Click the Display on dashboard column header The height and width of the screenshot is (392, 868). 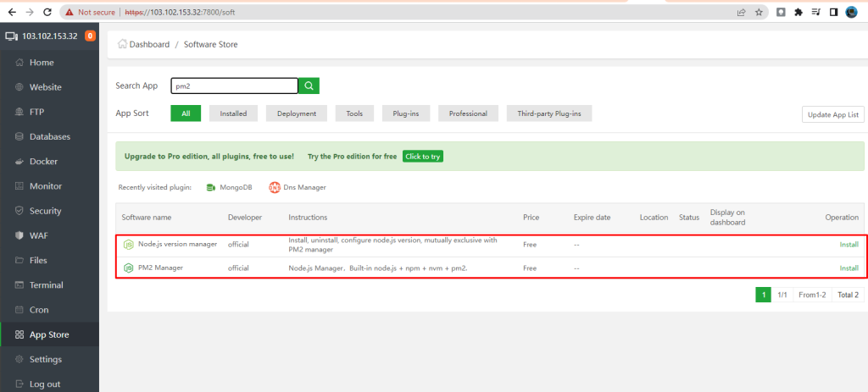click(x=728, y=218)
